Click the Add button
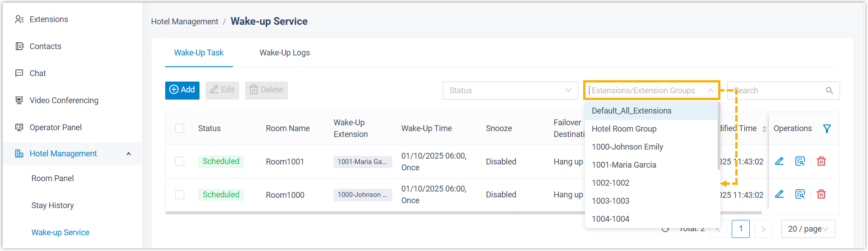Image resolution: width=868 pixels, height=251 pixels. click(x=182, y=90)
